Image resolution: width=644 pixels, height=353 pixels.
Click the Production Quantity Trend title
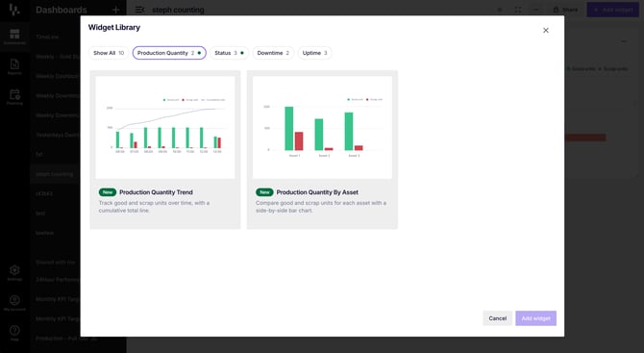156,192
